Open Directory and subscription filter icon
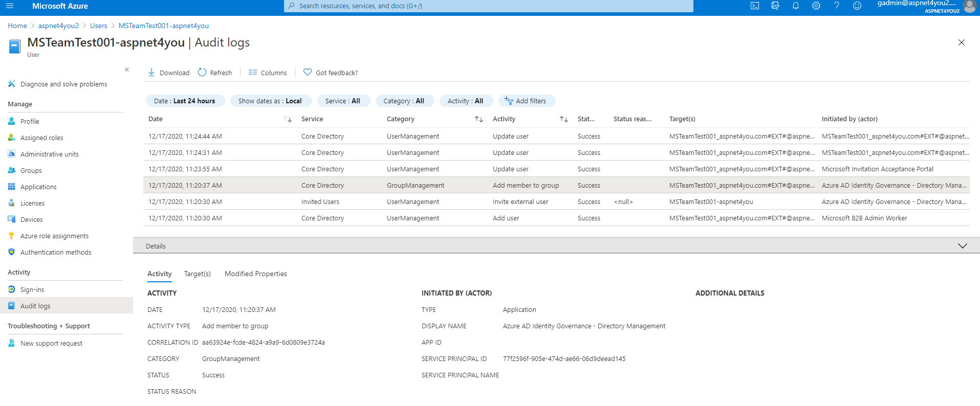 point(775,6)
